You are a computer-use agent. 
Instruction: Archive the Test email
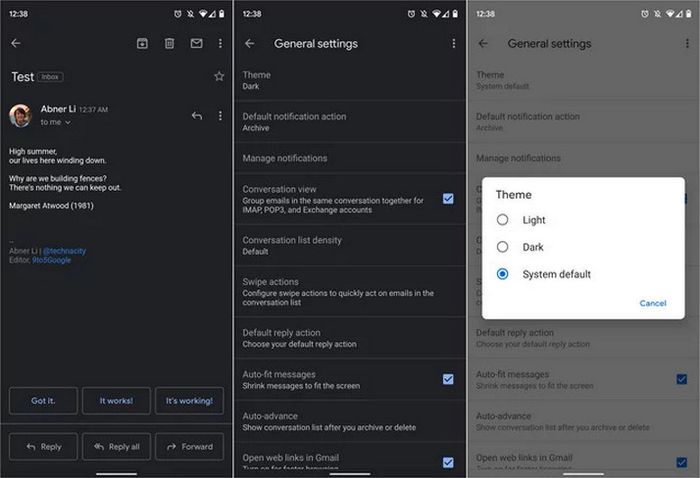click(142, 43)
